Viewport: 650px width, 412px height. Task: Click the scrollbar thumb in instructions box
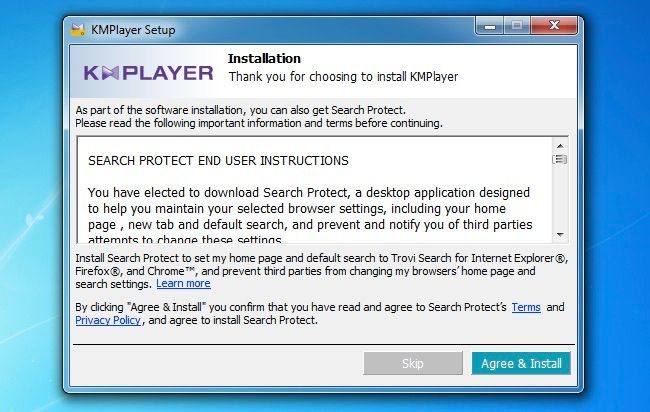[560, 159]
